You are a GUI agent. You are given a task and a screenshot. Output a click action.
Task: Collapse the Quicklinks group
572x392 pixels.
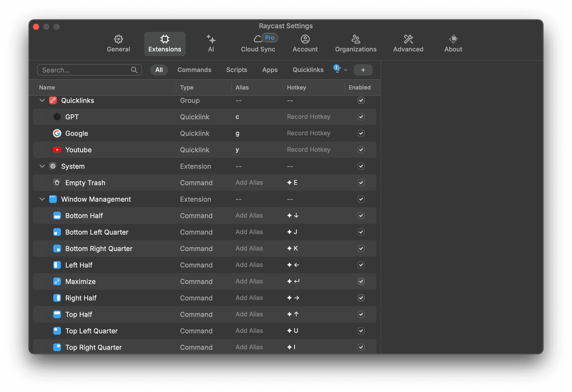42,100
